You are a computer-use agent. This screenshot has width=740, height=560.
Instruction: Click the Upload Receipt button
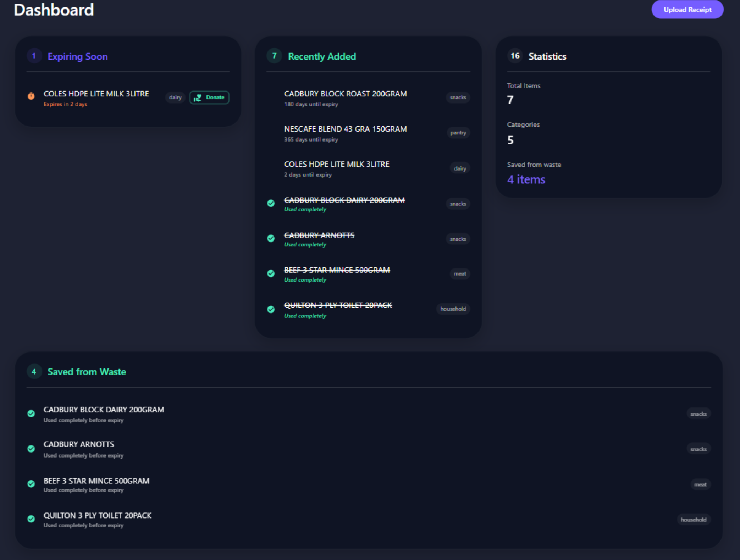[687, 10]
